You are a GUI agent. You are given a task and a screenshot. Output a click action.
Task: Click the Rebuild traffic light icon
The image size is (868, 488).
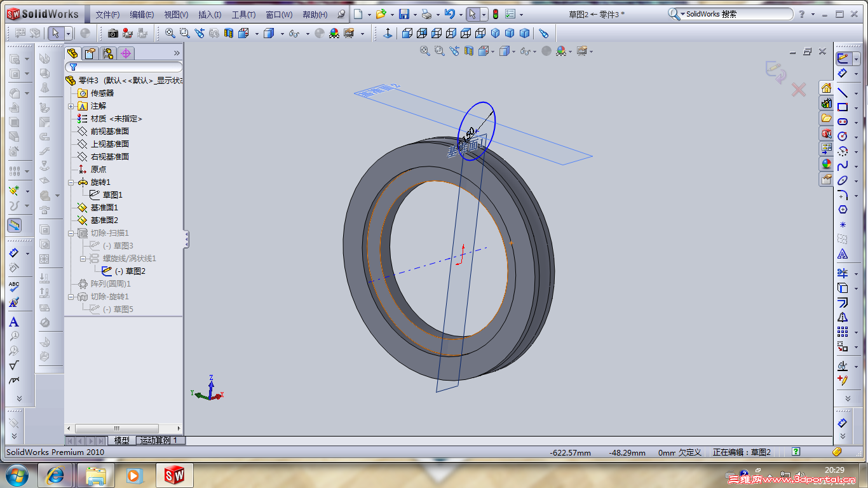coord(496,14)
